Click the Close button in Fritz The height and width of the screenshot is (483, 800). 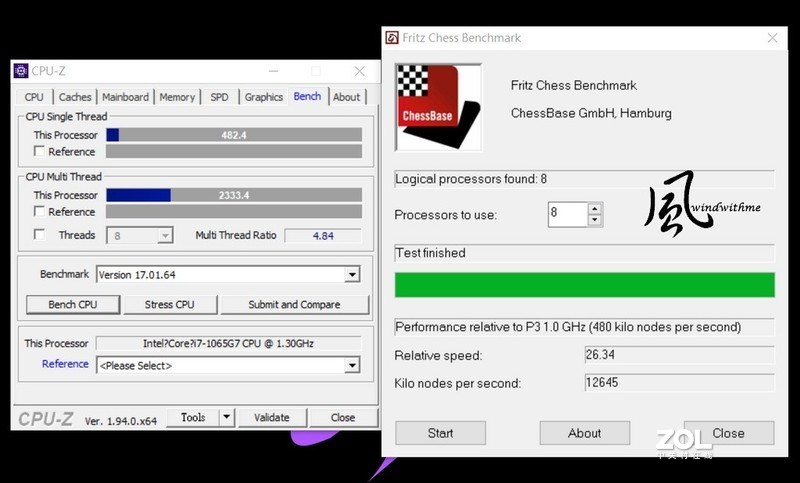[x=729, y=433]
